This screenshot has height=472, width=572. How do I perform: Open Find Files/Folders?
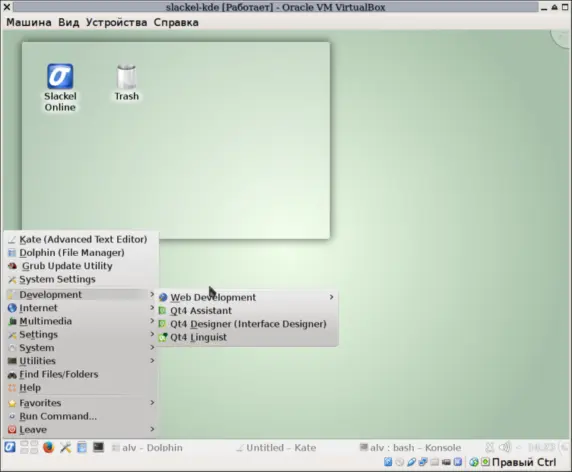coord(81,374)
